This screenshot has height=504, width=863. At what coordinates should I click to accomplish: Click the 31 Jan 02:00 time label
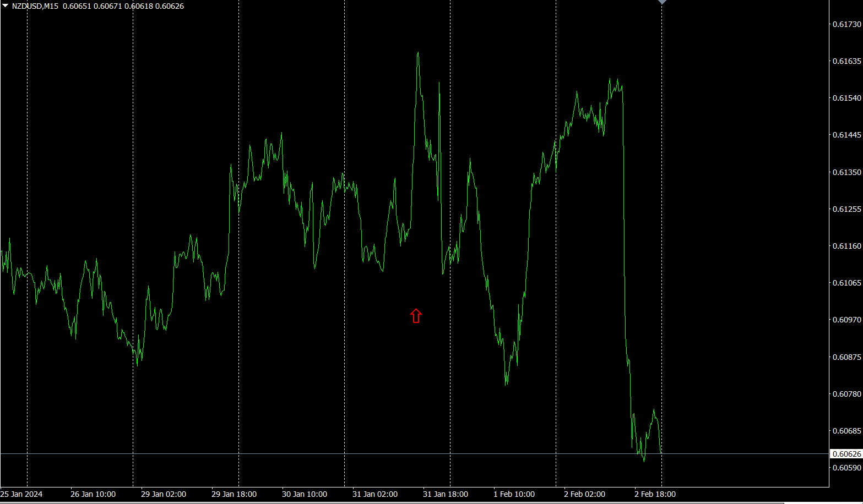point(375,494)
